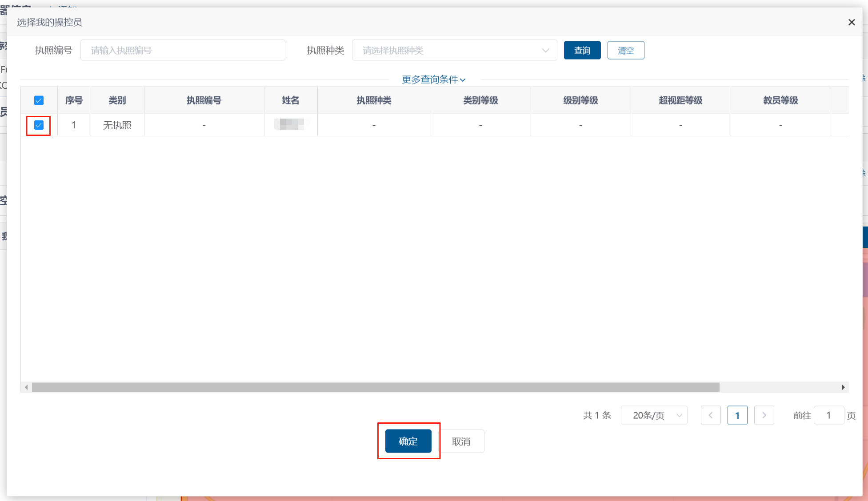This screenshot has height=501, width=868.
Task: Toggle the select-all header checkbox
Action: (39, 100)
